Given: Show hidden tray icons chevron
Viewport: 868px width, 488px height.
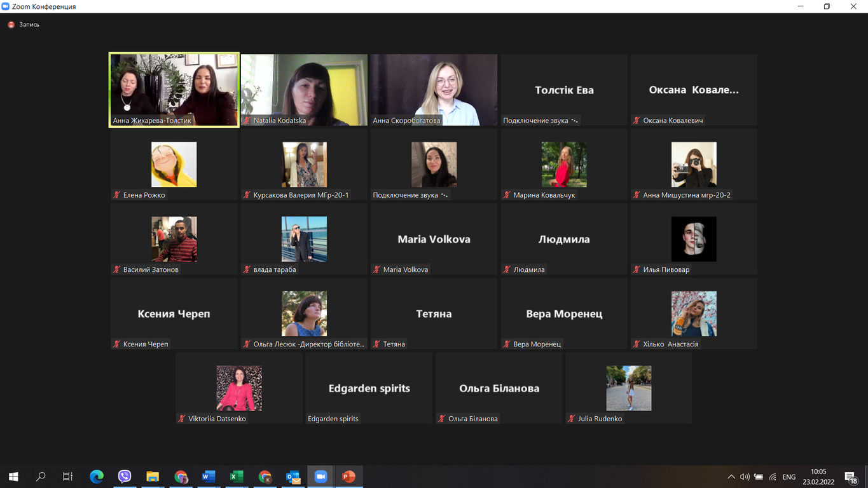Looking at the screenshot, I should click(x=731, y=477).
